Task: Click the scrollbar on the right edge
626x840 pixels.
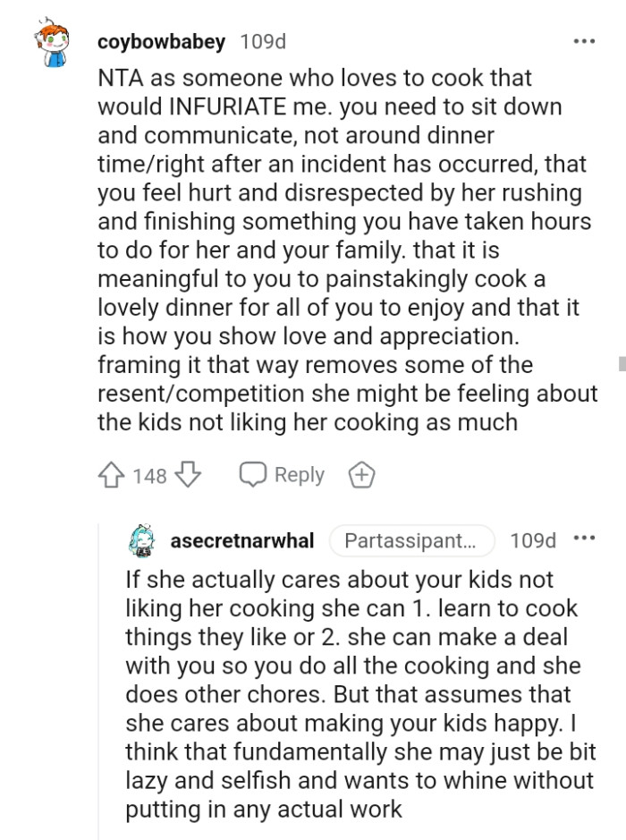Action: tap(622, 362)
